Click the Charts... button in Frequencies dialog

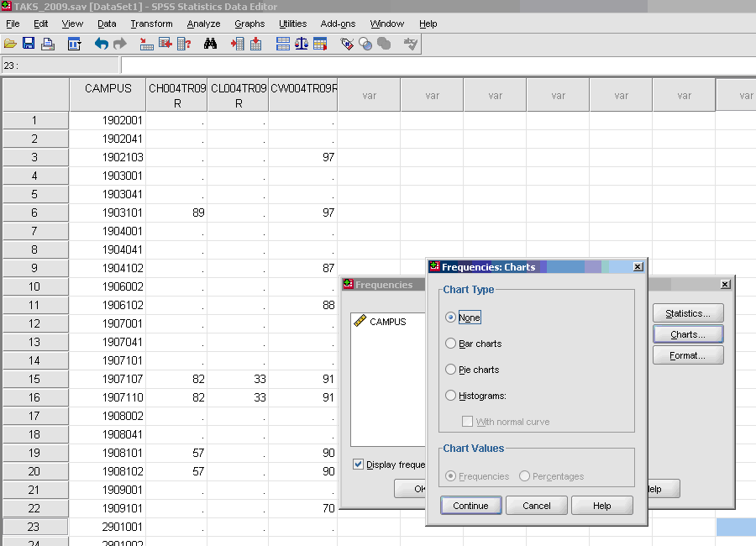click(688, 334)
